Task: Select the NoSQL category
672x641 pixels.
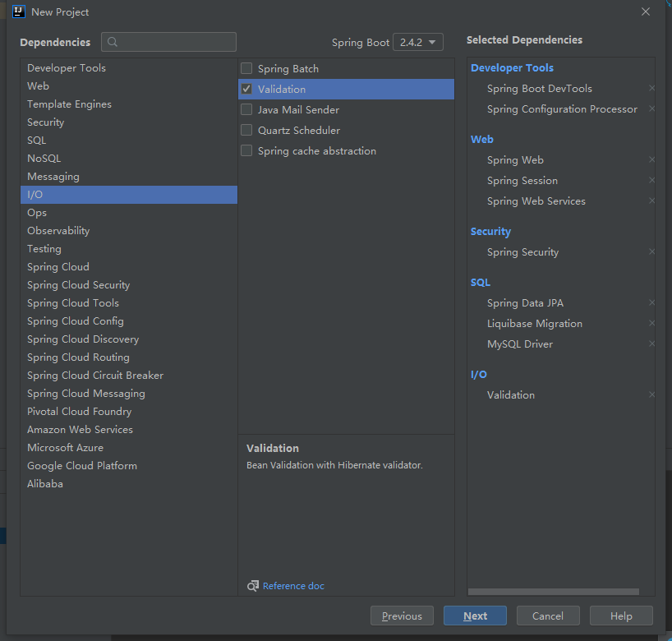Action: coord(129,159)
